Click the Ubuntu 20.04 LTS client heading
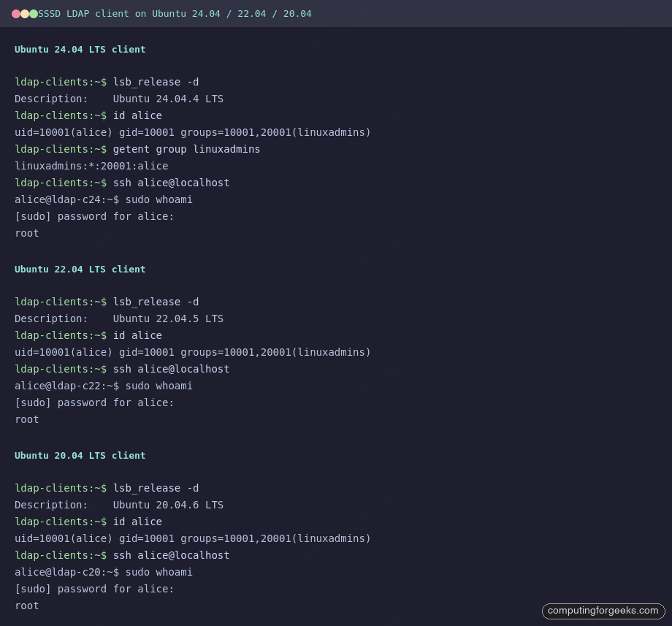Image resolution: width=672 pixels, height=626 pixels. pyautogui.click(x=80, y=455)
